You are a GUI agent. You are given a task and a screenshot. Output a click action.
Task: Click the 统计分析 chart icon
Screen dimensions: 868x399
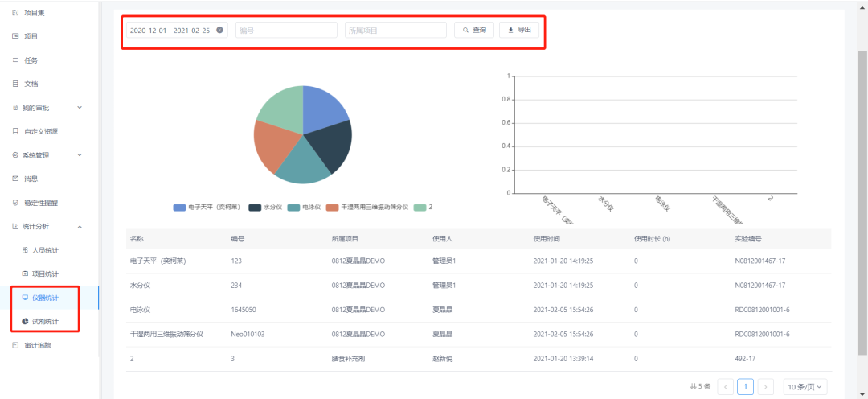tap(15, 227)
